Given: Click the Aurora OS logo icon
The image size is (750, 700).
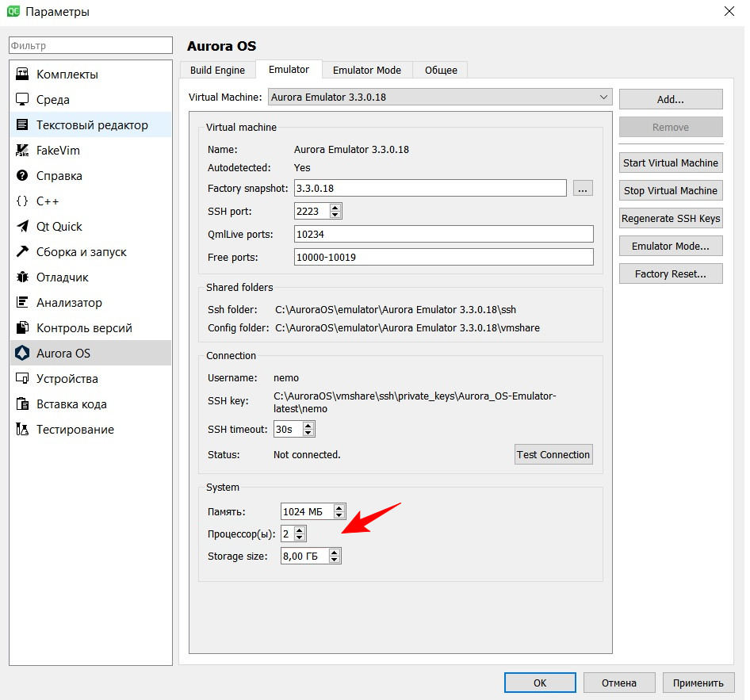Looking at the screenshot, I should [22, 353].
